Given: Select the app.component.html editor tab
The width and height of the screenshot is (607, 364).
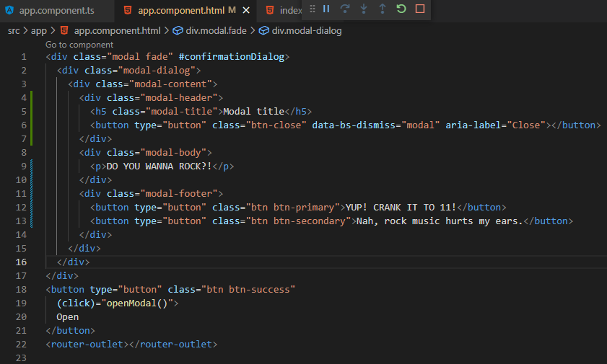Looking at the screenshot, I should pos(181,11).
